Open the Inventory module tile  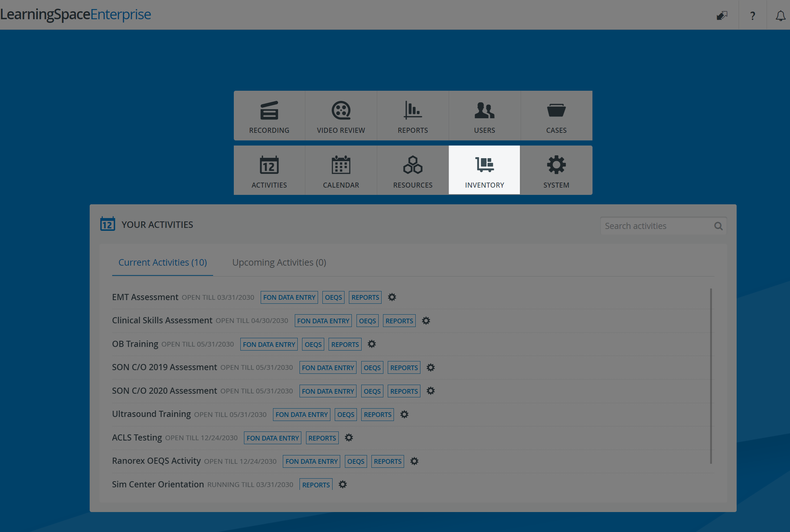(x=484, y=170)
